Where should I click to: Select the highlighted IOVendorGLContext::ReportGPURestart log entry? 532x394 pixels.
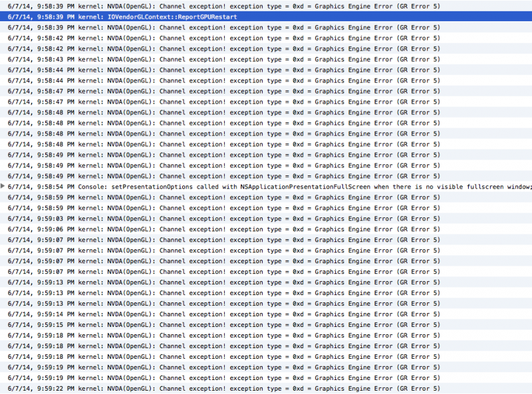(x=266, y=17)
